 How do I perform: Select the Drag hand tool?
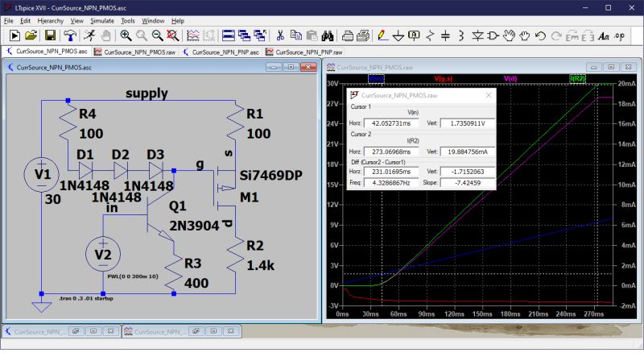(525, 35)
